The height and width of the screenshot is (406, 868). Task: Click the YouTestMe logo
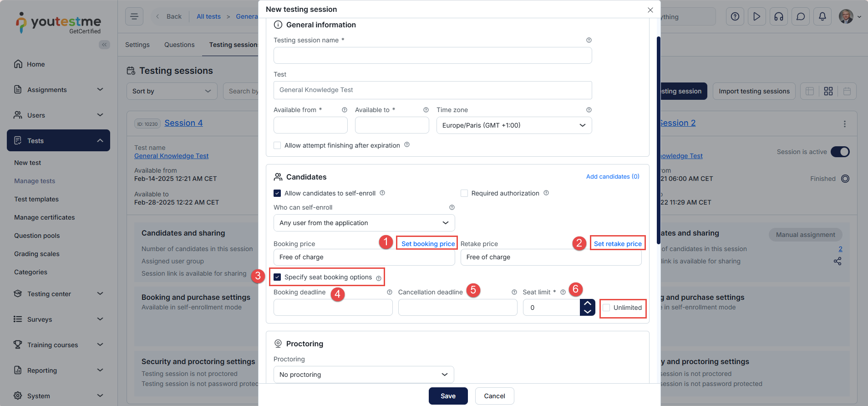coord(59,23)
